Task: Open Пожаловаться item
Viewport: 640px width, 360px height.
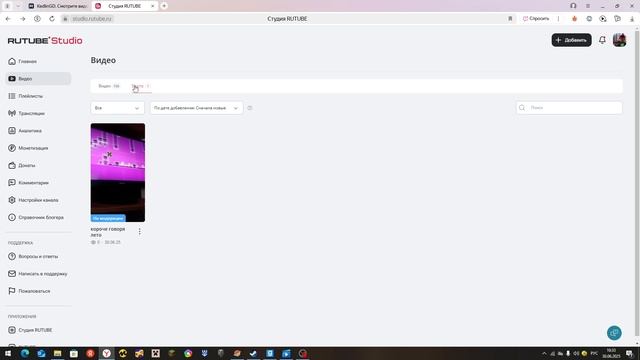Action: point(29,291)
